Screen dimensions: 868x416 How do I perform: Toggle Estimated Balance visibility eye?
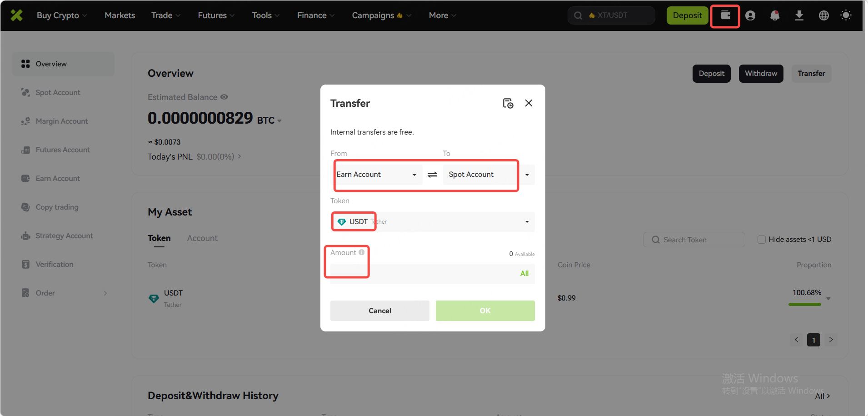coord(224,97)
